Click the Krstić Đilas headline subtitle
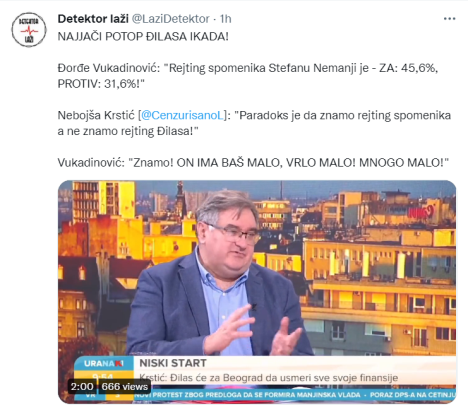This screenshot has width=468, height=412. click(x=269, y=378)
